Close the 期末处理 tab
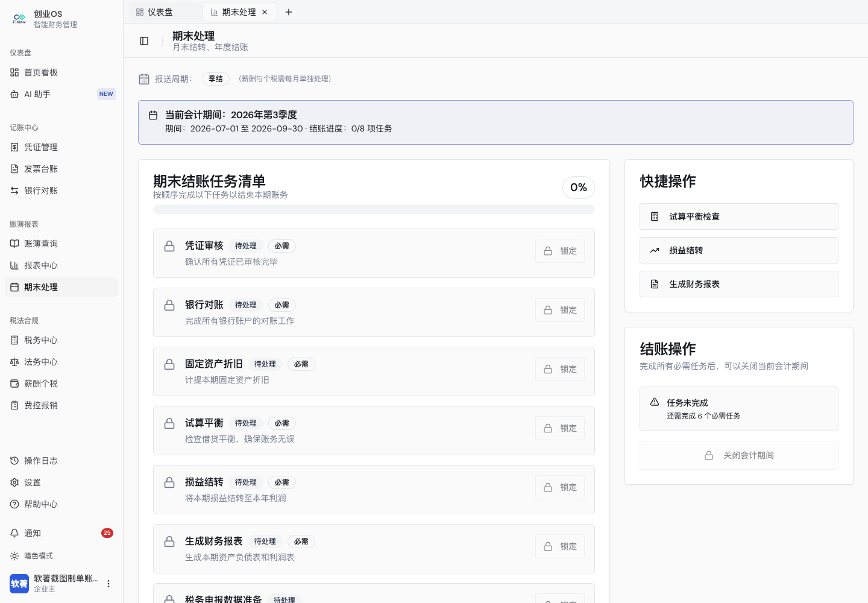The height and width of the screenshot is (603, 868). coord(265,12)
